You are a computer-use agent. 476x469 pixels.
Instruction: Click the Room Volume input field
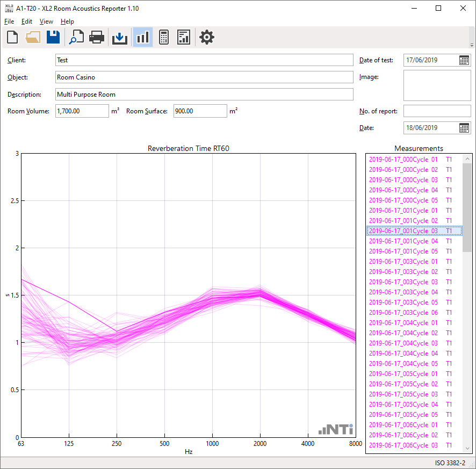[x=82, y=111]
